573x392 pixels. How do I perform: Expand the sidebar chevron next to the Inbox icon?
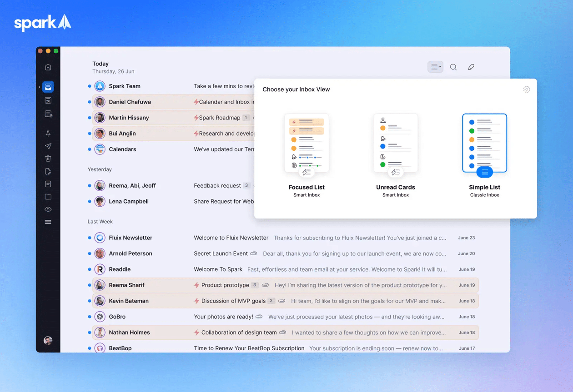pos(40,87)
